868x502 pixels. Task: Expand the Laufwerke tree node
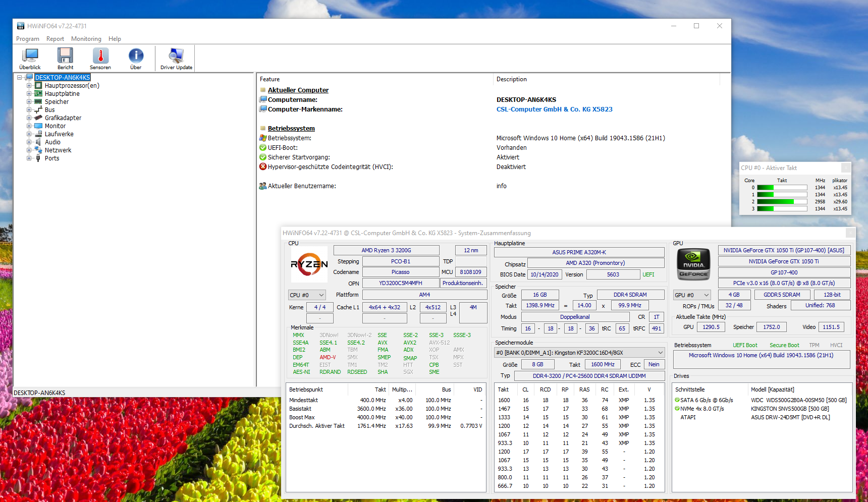coord(29,134)
